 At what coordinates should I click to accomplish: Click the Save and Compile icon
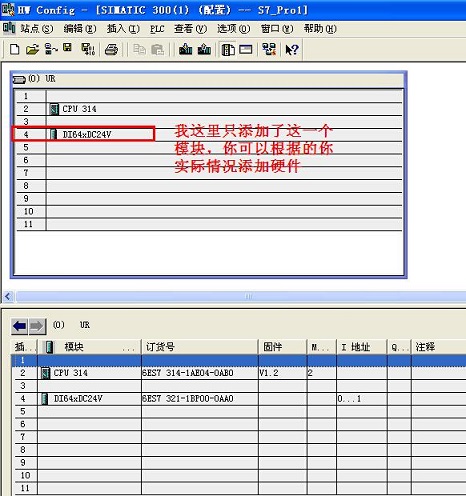click(88, 49)
